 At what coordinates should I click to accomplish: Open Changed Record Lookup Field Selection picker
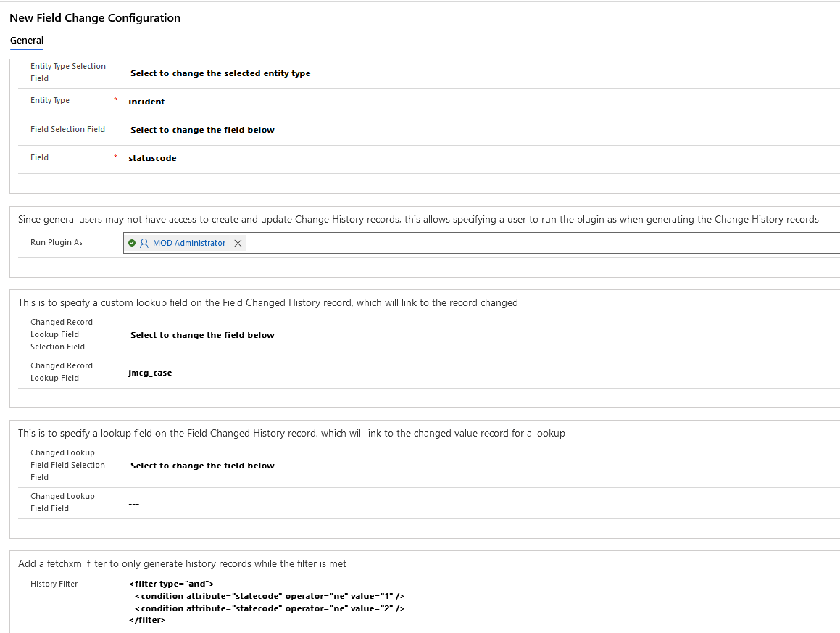202,335
